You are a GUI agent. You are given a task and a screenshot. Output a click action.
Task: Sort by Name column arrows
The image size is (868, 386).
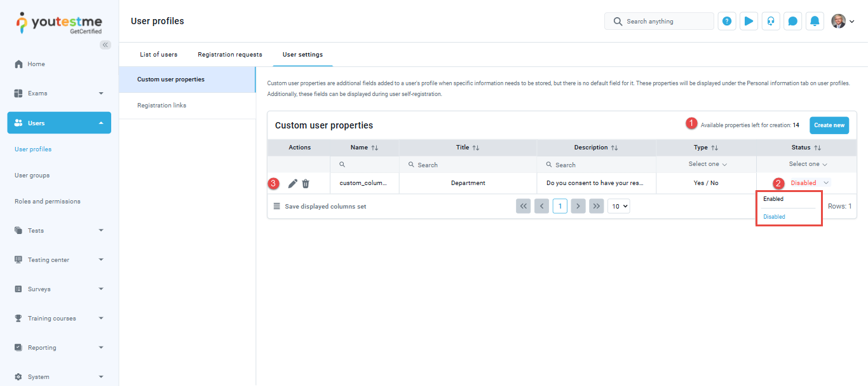tap(374, 148)
